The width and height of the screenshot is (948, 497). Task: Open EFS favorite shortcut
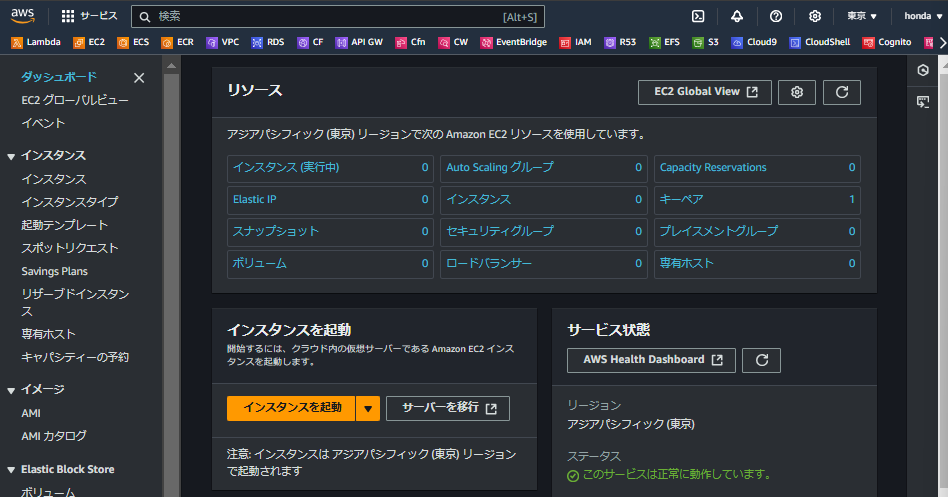664,42
